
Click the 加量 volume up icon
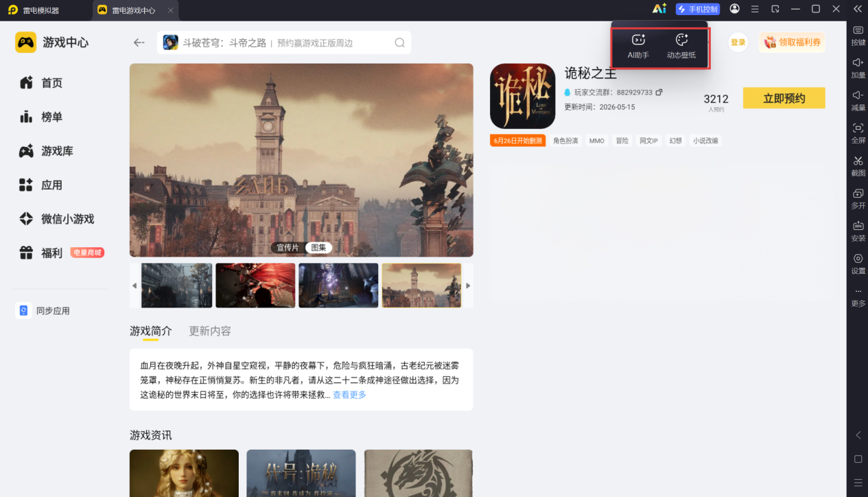(858, 68)
